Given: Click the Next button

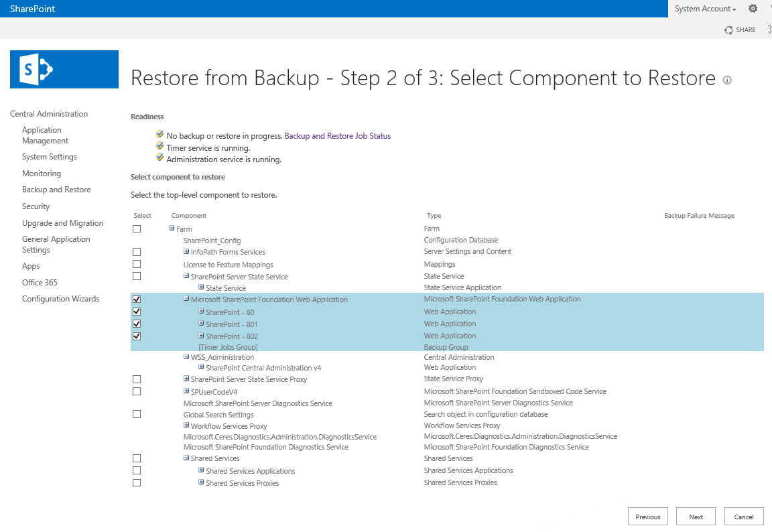Looking at the screenshot, I should [696, 517].
